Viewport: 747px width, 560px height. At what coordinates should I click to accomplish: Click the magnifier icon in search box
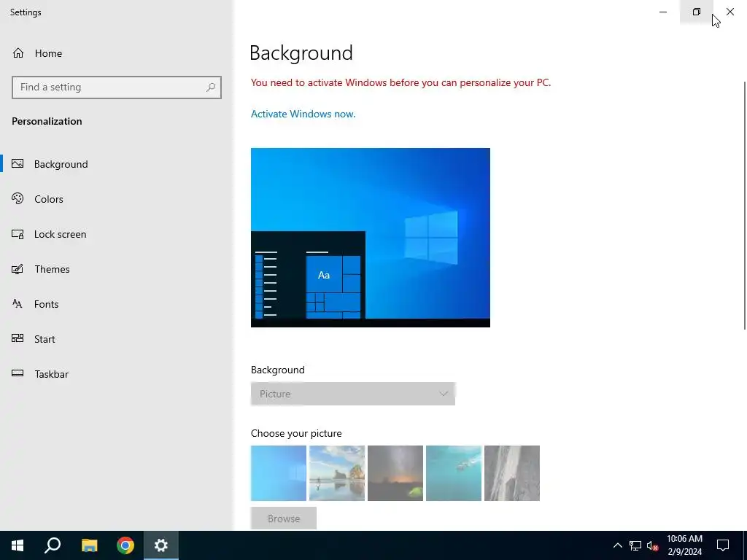(x=211, y=87)
